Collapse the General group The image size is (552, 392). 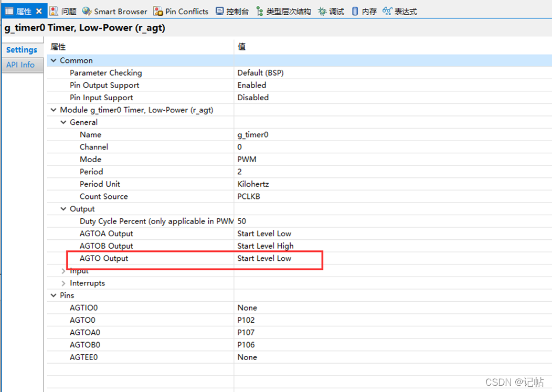point(63,122)
